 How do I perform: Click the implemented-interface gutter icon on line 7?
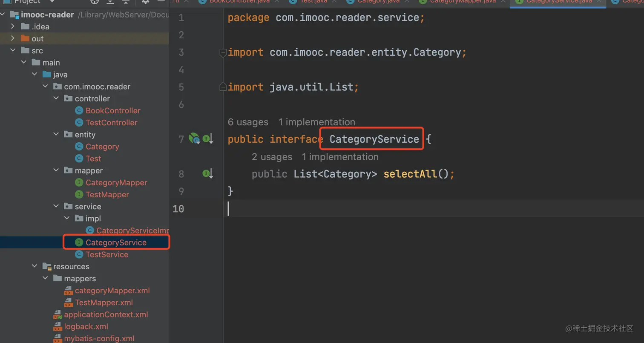coord(207,138)
